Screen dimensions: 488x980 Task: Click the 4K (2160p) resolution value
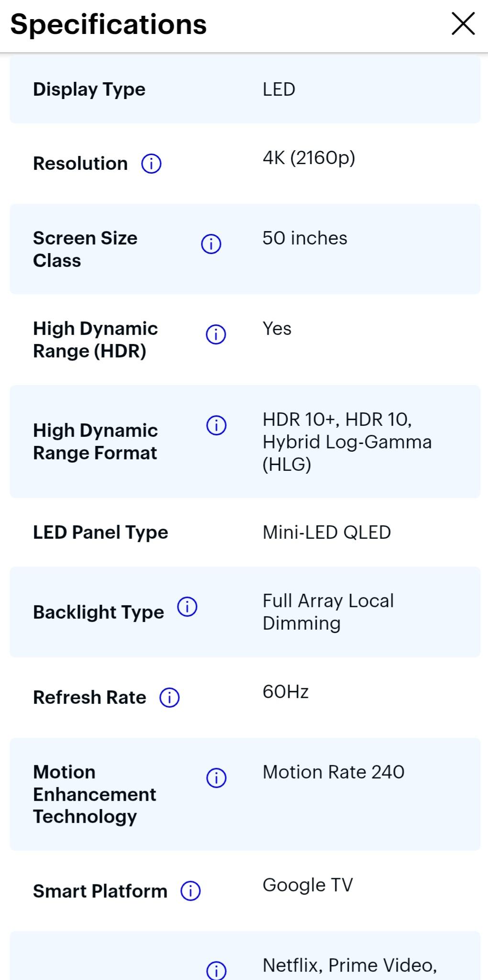[309, 158]
